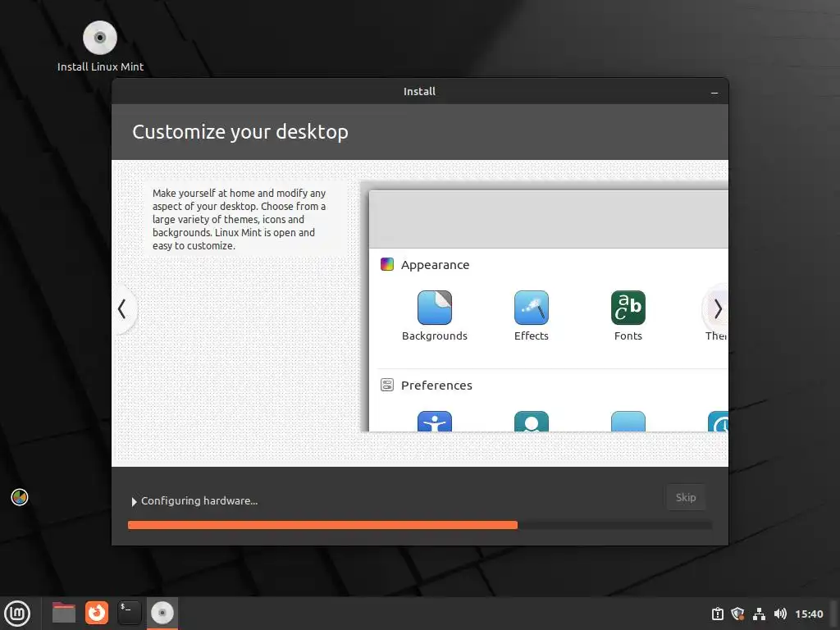Select the Install window in taskbar

coord(162,613)
